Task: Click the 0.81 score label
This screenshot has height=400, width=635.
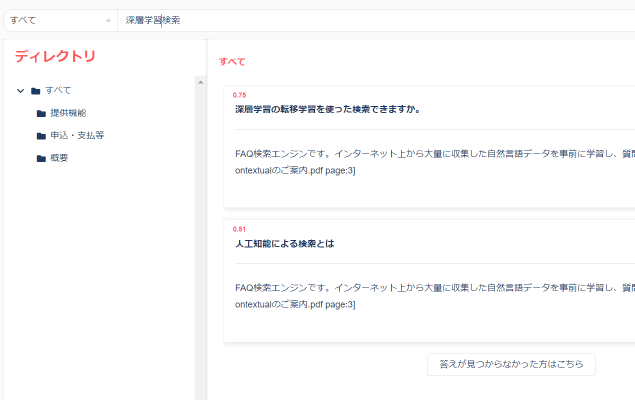Action: tap(239, 229)
